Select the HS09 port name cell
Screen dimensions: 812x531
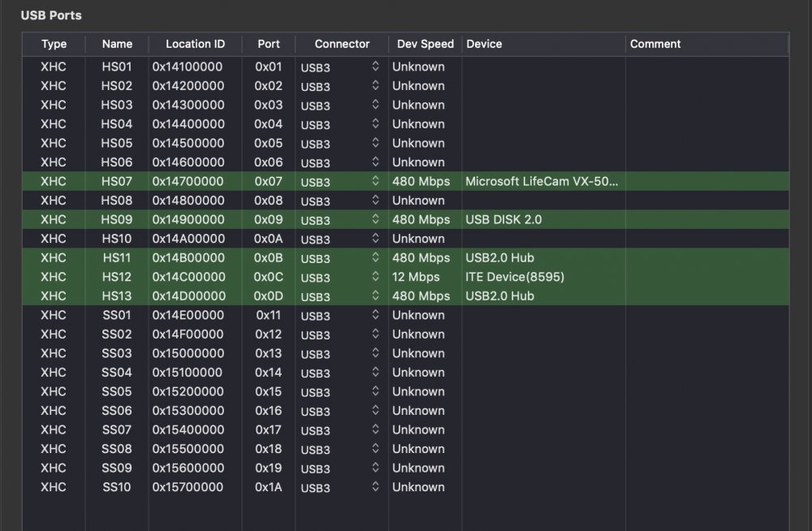(x=116, y=220)
